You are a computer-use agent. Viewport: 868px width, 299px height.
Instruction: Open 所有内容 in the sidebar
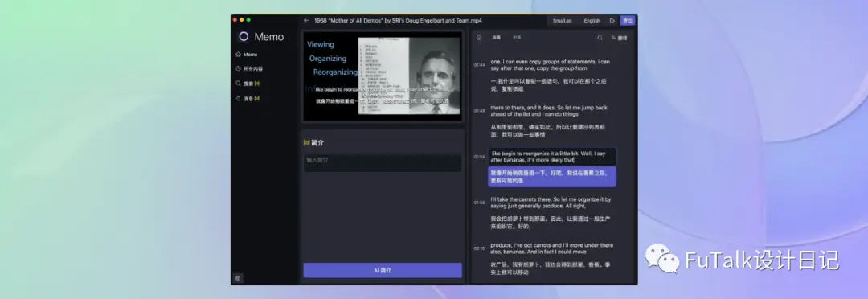[x=249, y=68]
